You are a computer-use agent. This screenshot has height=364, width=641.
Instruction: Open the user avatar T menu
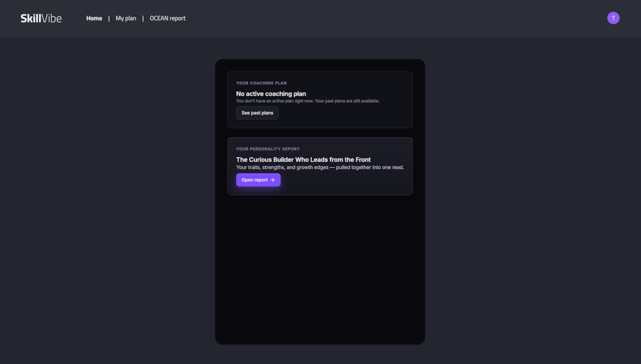coord(613,18)
